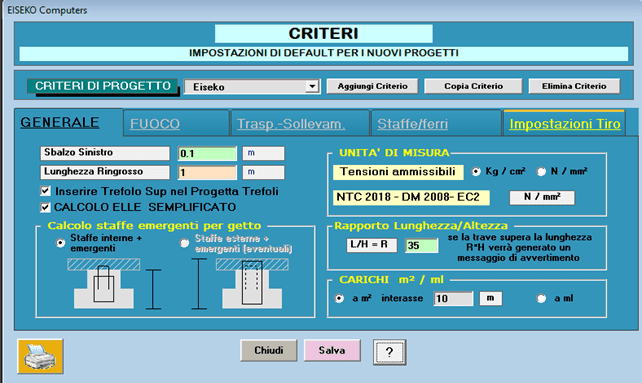Click the Tensioni ammissibili label

[x=398, y=172]
